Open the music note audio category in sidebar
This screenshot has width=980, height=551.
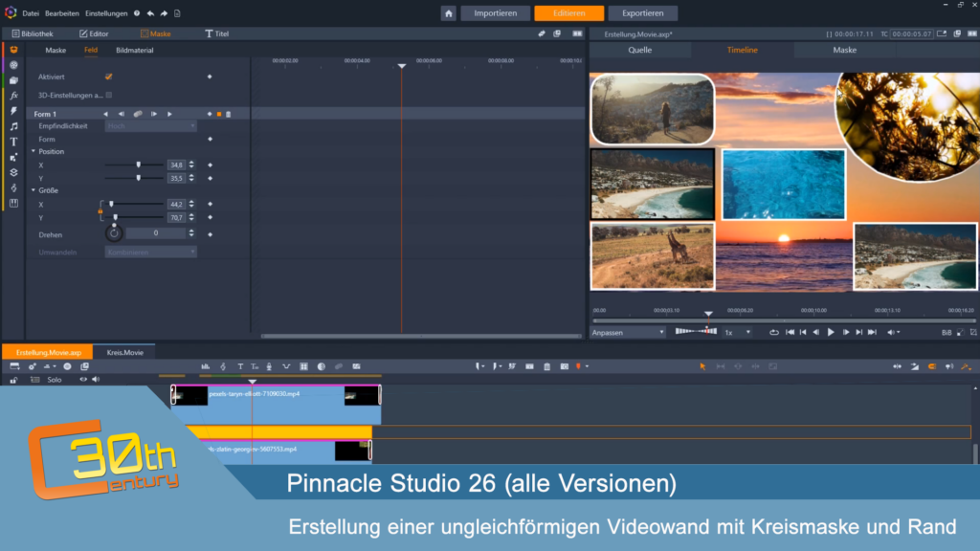(x=13, y=126)
